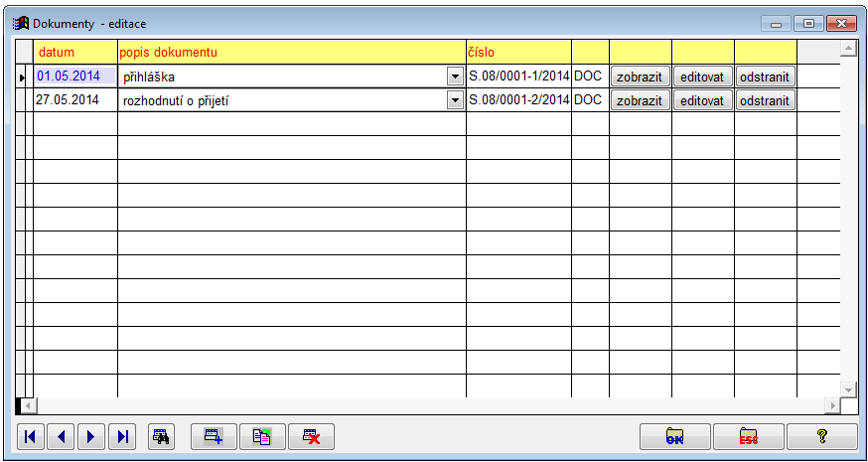Click the horizontal scrollbar right arrow

point(831,405)
